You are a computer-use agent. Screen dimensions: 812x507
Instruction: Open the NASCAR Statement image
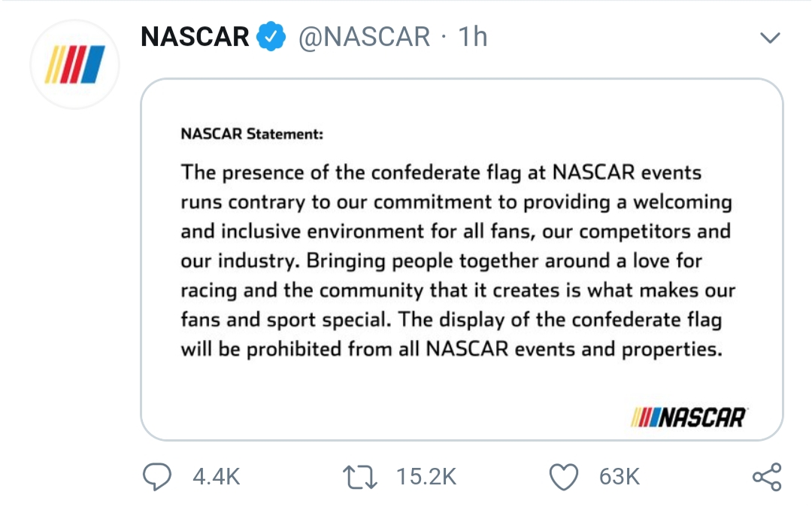462,260
